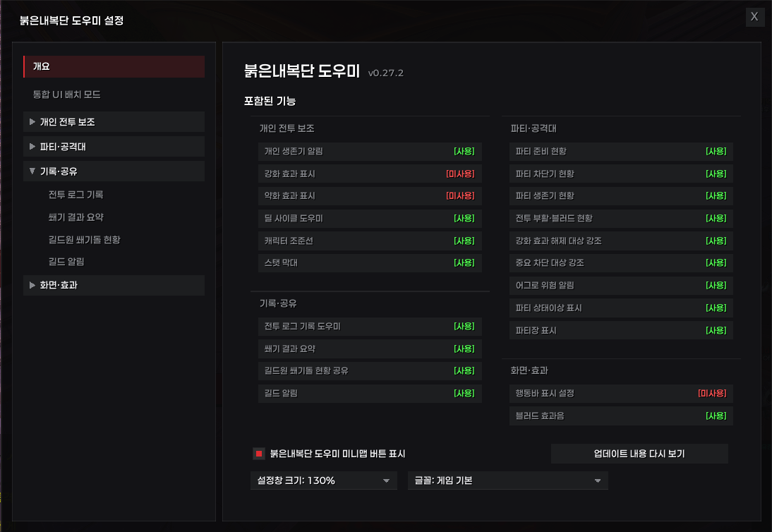Toggle 강화 효과 표시 feature row
This screenshot has width=772, height=532.
370,174
